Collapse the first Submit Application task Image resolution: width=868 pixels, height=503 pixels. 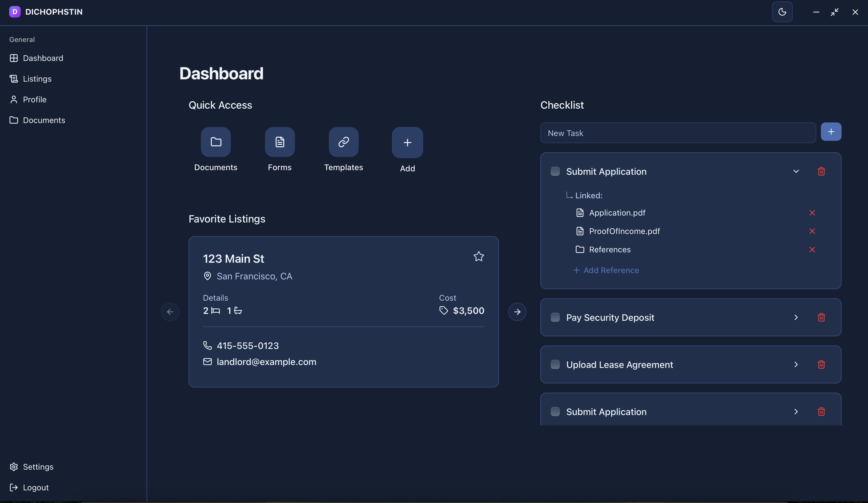(x=796, y=171)
